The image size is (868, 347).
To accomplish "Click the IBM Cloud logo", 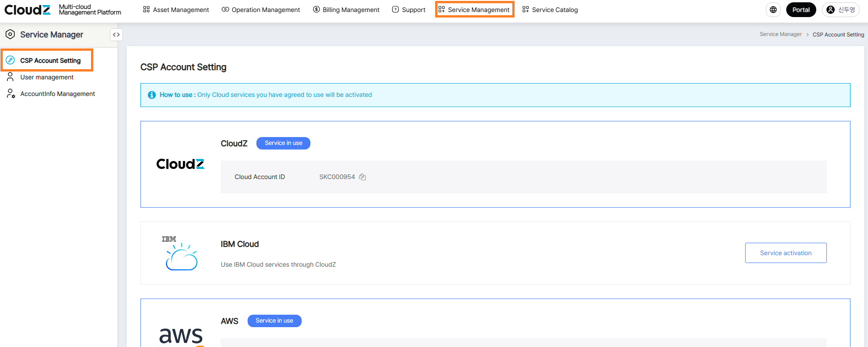I will pyautogui.click(x=180, y=253).
